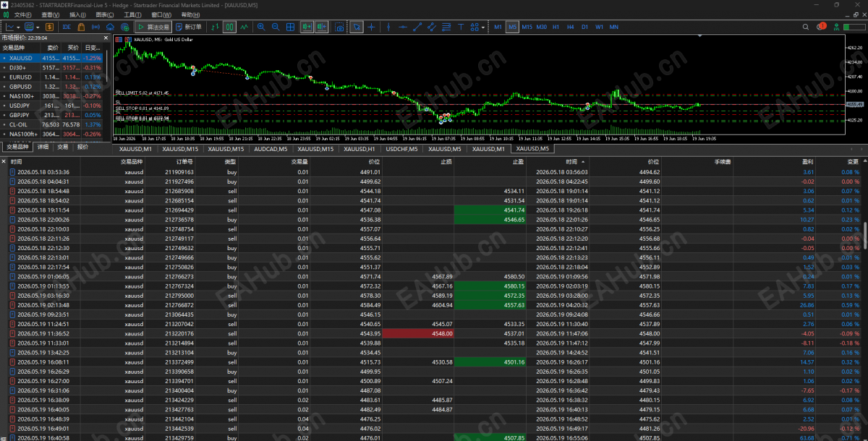Show the Market Watch dollar icon
The height and width of the screenshot is (441, 868).
coord(50,27)
